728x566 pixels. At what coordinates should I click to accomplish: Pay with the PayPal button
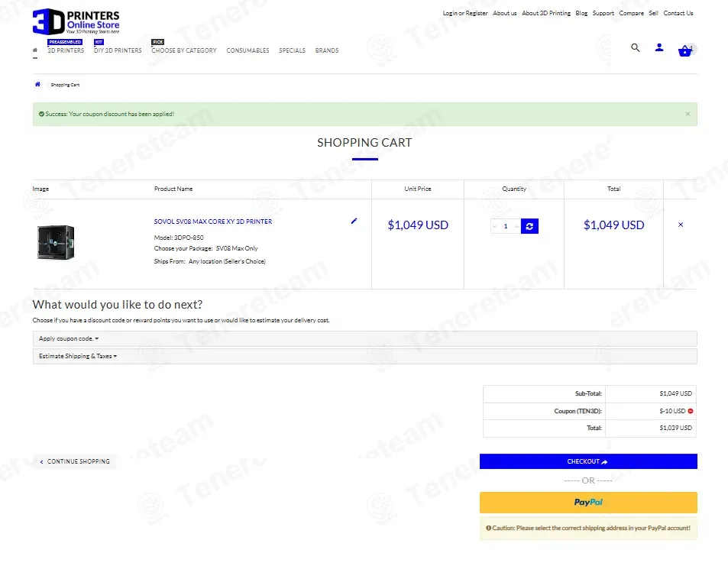coord(588,503)
